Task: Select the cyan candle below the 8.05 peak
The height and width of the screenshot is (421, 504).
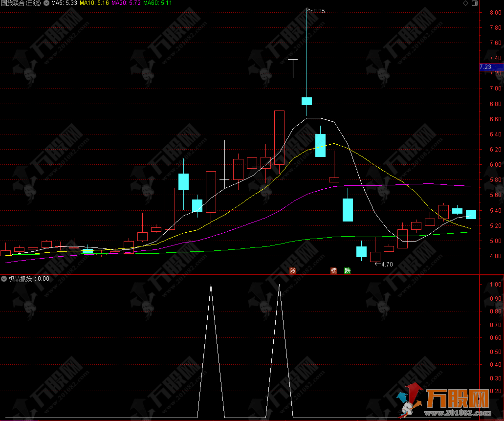Action: pos(307,101)
